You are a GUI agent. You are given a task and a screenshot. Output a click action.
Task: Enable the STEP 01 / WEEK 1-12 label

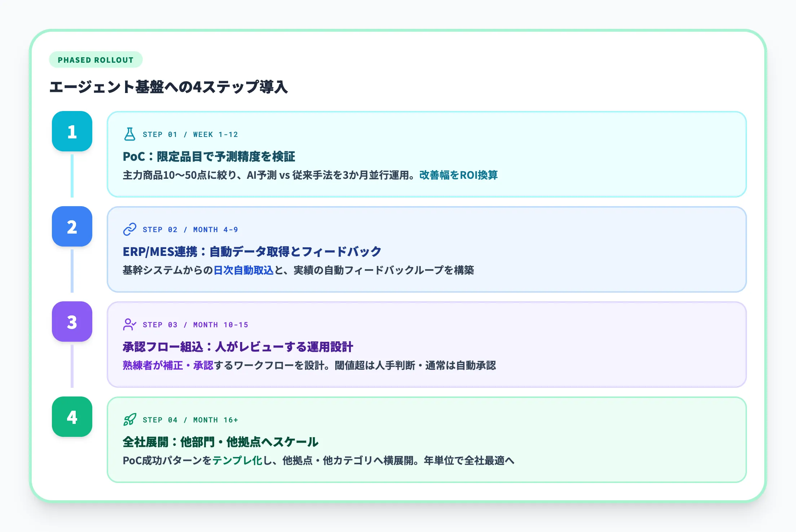tap(190, 134)
